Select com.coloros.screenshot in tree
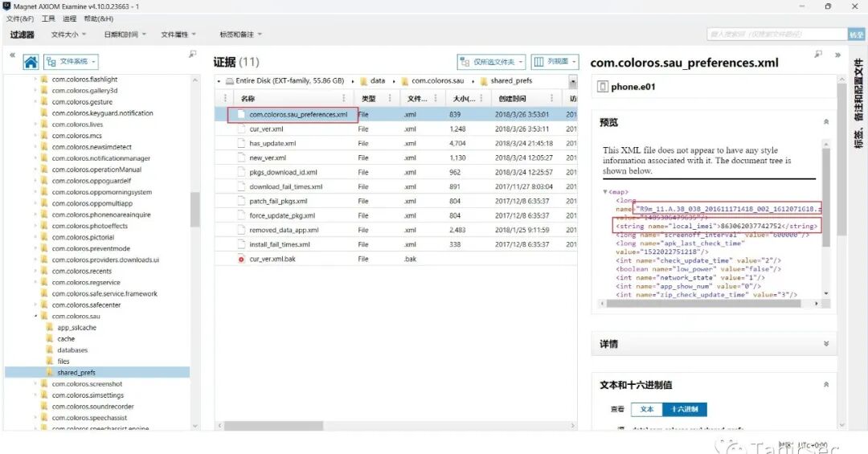 (87, 383)
